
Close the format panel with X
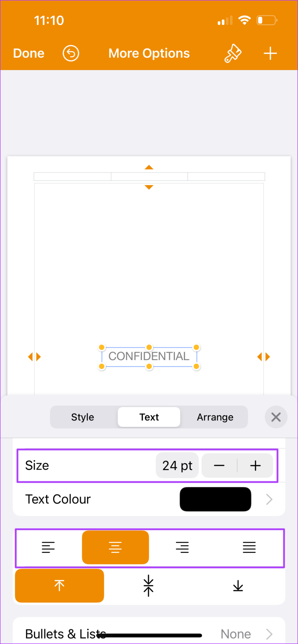(276, 417)
